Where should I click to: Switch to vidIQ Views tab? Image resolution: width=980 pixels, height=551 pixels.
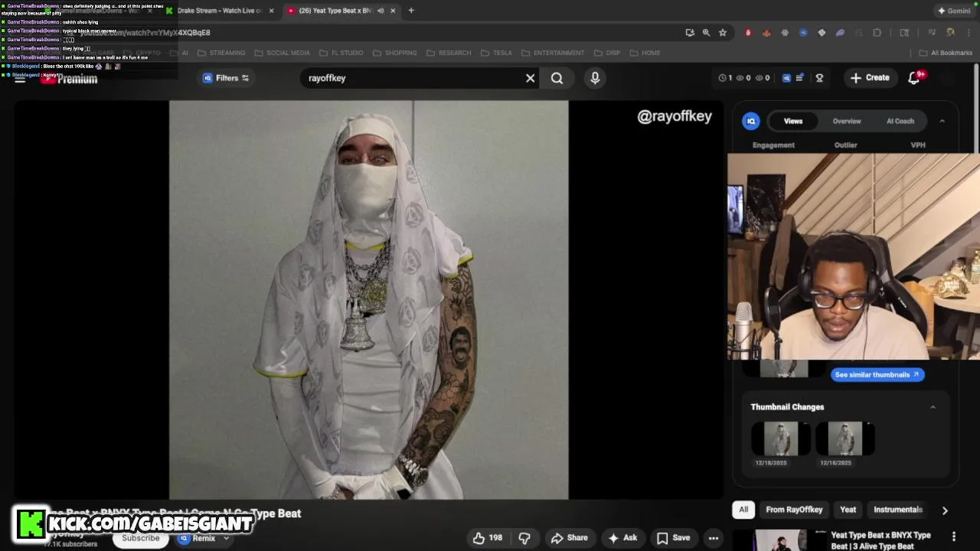pyautogui.click(x=793, y=121)
